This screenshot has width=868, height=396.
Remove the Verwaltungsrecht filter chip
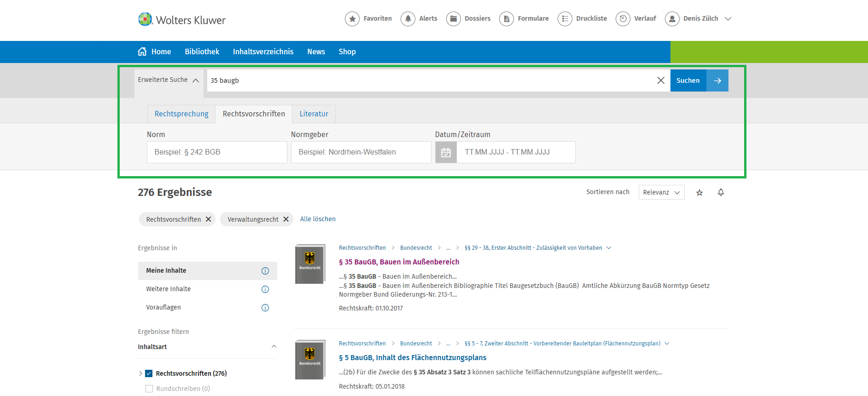click(286, 219)
